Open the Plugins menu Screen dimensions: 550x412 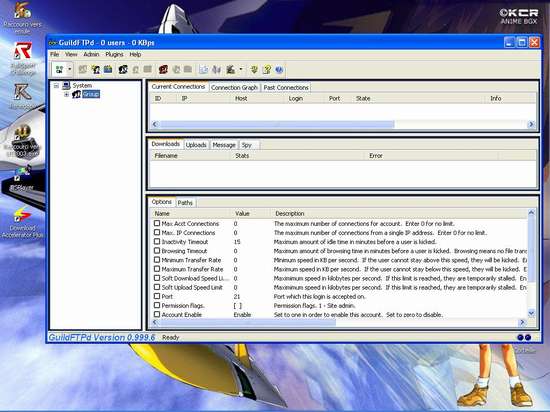point(114,54)
